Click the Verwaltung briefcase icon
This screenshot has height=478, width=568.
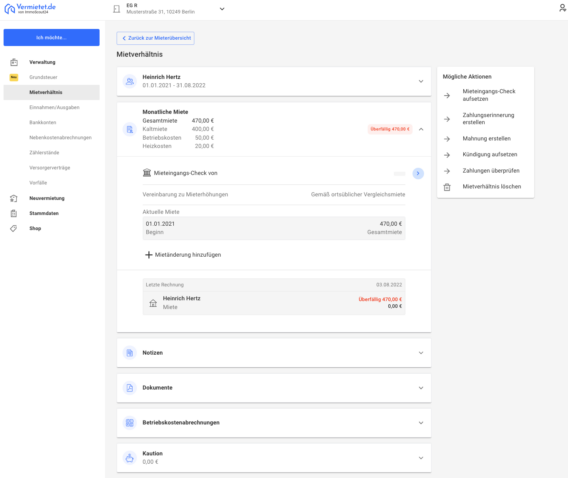[x=14, y=62]
